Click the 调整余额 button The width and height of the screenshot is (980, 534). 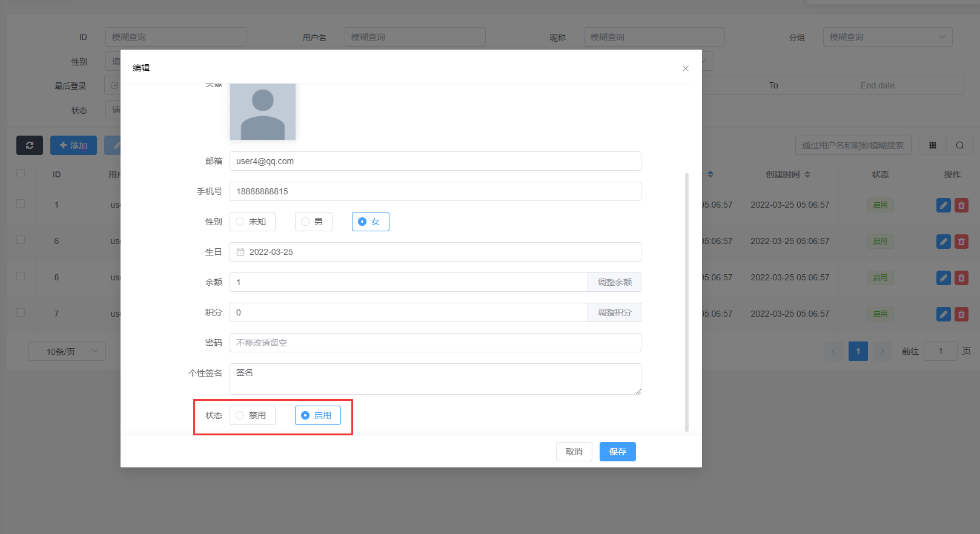click(x=614, y=282)
